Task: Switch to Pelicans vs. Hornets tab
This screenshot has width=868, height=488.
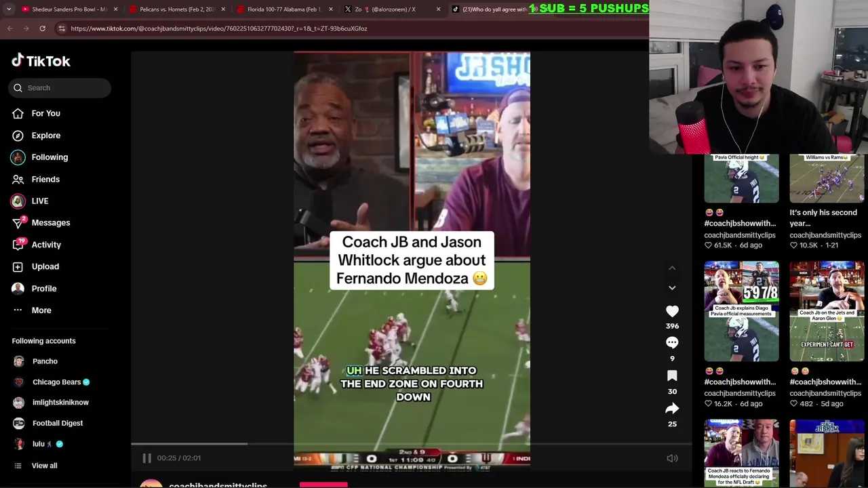Action: click(176, 9)
